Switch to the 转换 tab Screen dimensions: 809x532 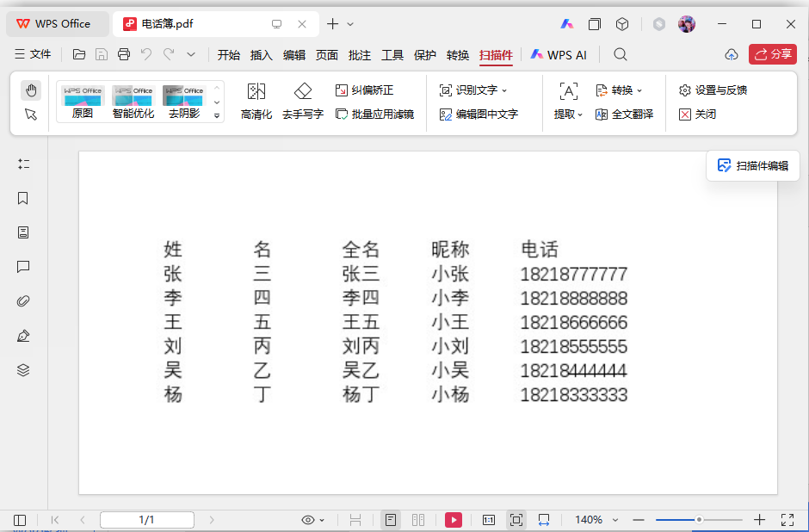click(x=458, y=55)
